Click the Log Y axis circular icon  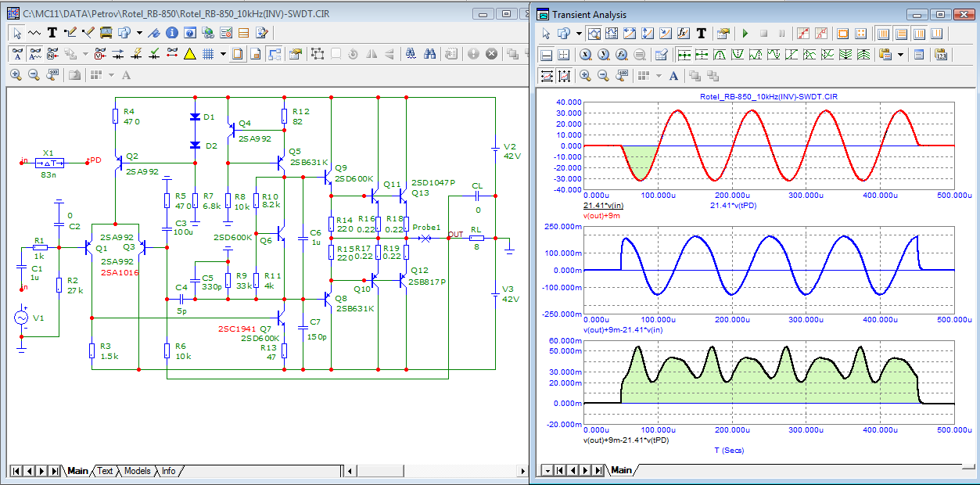[x=603, y=55]
